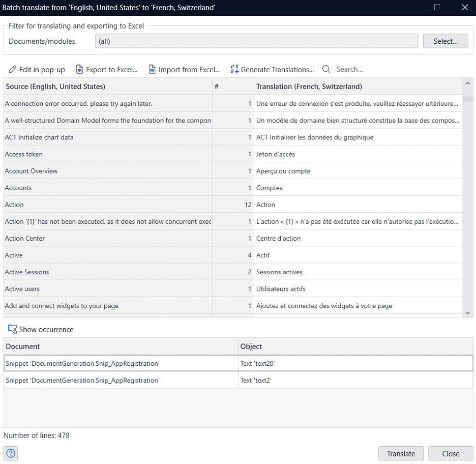Viewport: 476px width, 464px height.
Task: Click the Import from Excel icon
Action: (x=152, y=69)
